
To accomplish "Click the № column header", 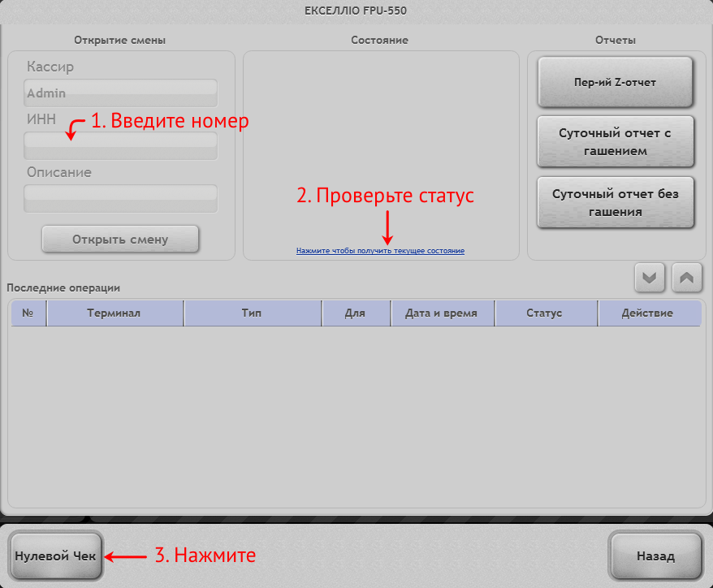I will pyautogui.click(x=28, y=313).
